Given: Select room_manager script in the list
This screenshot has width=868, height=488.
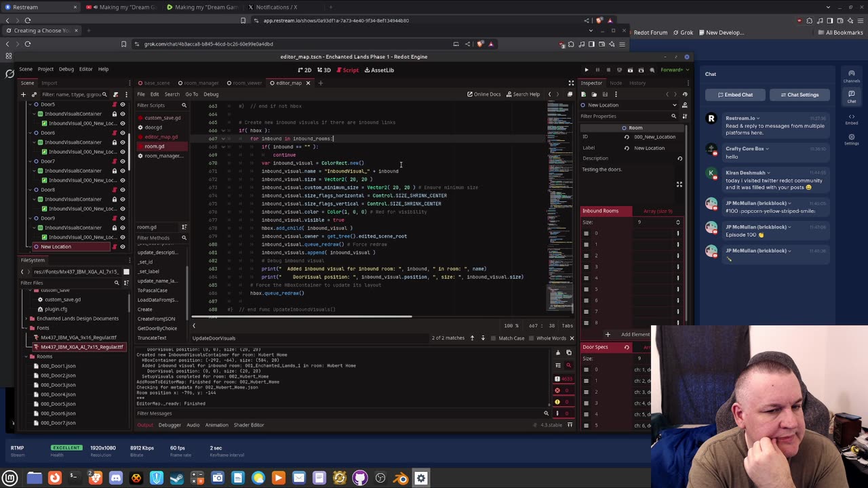Looking at the screenshot, I should coord(163,156).
